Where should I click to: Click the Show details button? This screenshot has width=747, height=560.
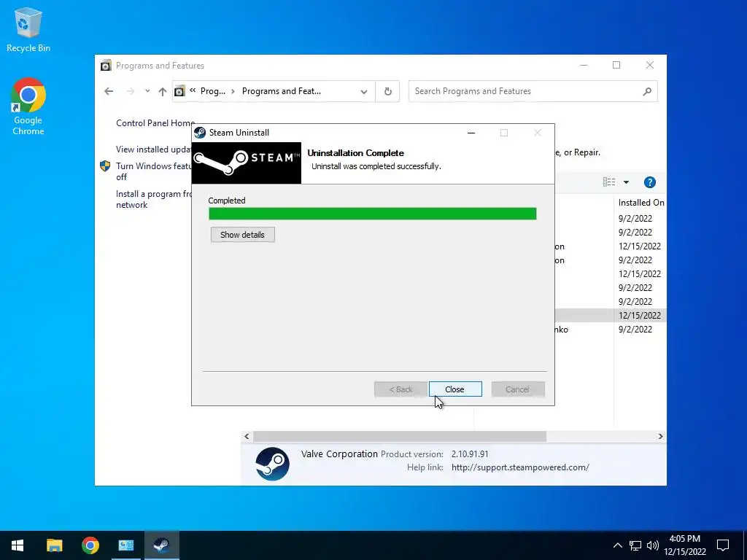(242, 235)
